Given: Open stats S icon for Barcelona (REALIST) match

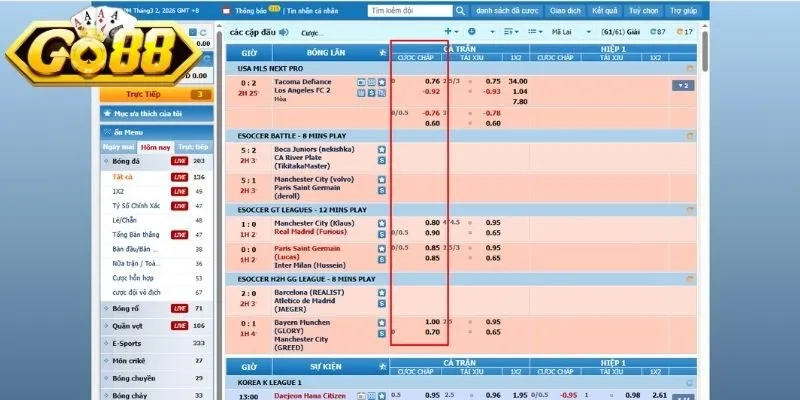Looking at the screenshot, I should click(382, 304).
